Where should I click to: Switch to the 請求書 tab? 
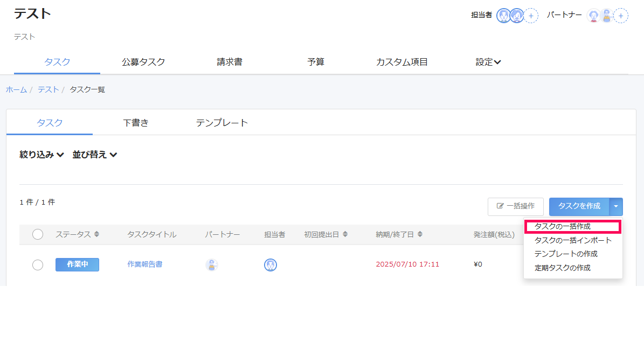pyautogui.click(x=230, y=62)
